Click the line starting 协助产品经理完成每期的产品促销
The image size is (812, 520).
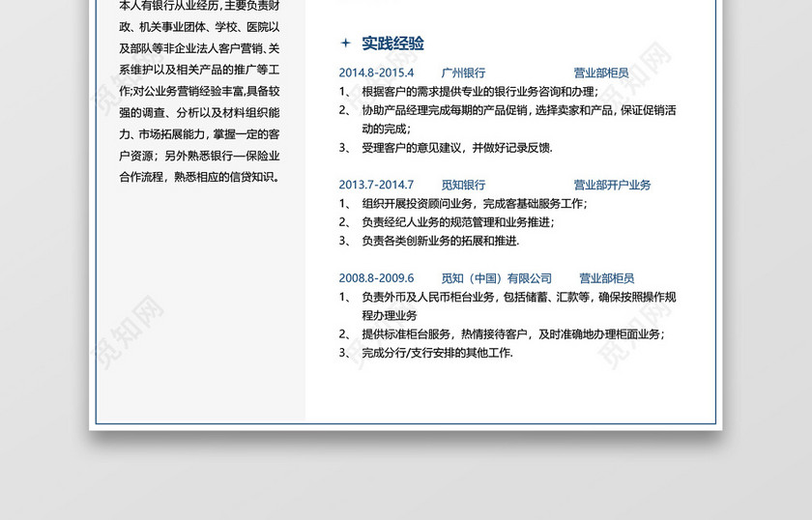point(518,110)
